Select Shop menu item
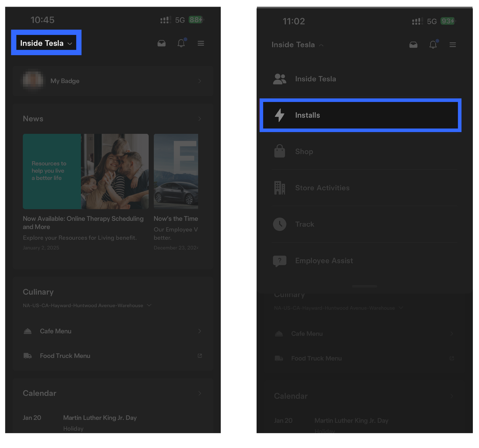This screenshot has width=479, height=448. point(364,152)
